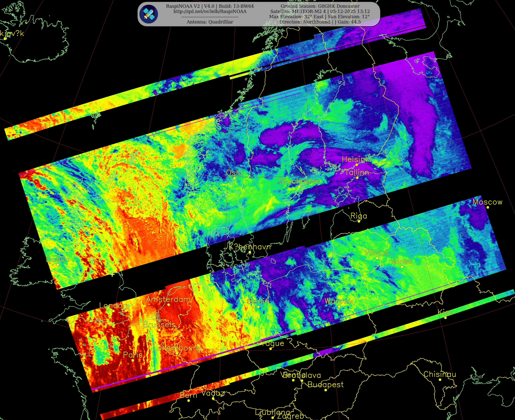This screenshot has width=515, height=420.
Task: Click the yellow crosshair ground station marker
Action: pyautogui.click(x=112, y=274)
